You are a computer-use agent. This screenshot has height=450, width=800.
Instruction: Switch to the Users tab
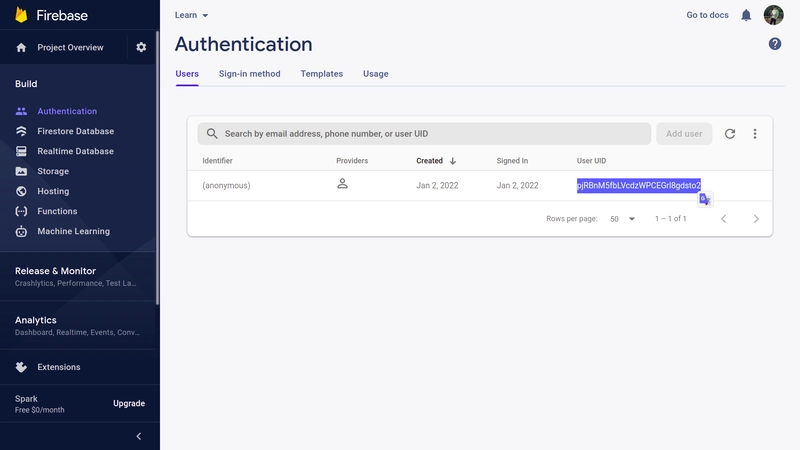(x=187, y=74)
